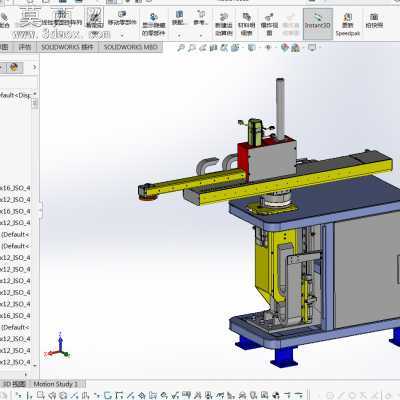400x400 pixels.
Task: Create New Motion Study
Action: [x=224, y=24]
